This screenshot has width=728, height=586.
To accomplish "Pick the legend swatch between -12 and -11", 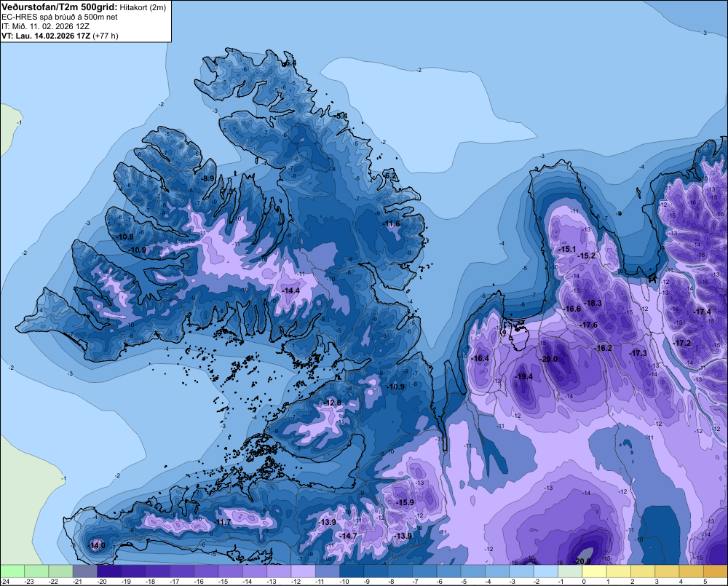I will (x=303, y=571).
